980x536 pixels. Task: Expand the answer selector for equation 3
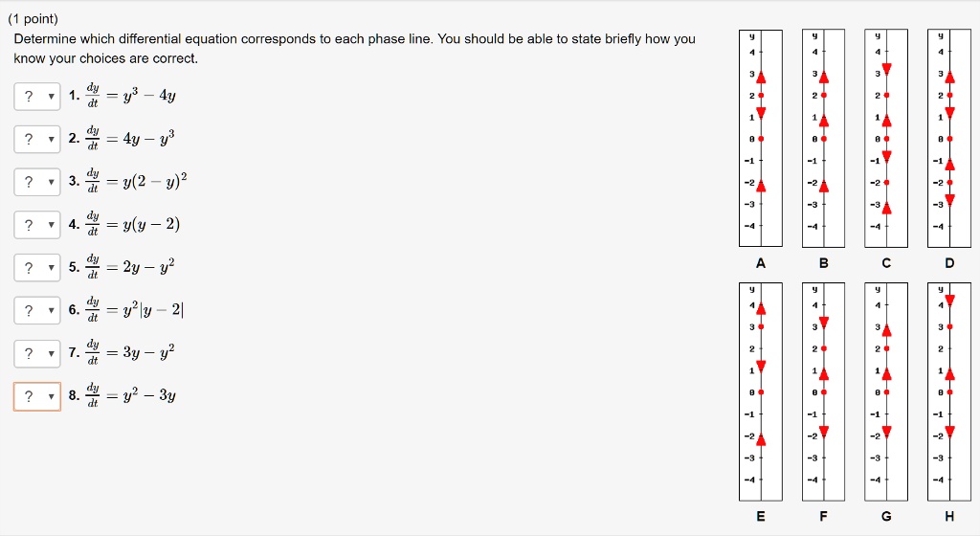pyautogui.click(x=37, y=182)
